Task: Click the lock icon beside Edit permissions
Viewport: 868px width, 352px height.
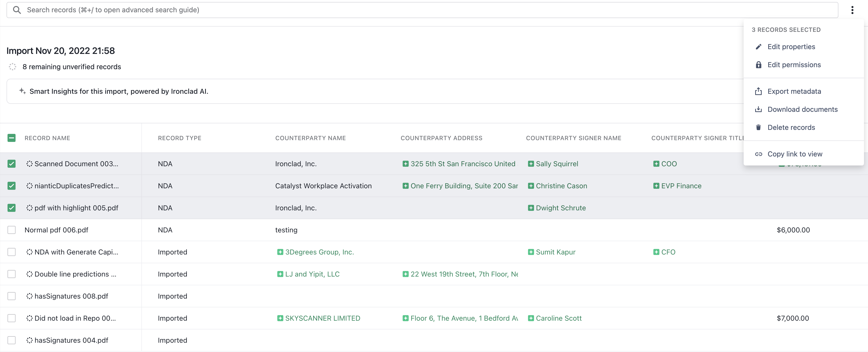Action: 758,65
